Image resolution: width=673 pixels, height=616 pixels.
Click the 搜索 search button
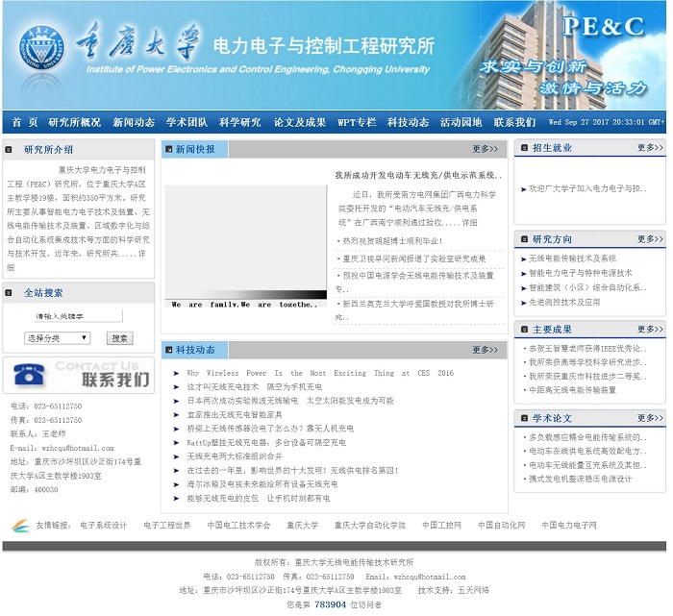click(120, 338)
